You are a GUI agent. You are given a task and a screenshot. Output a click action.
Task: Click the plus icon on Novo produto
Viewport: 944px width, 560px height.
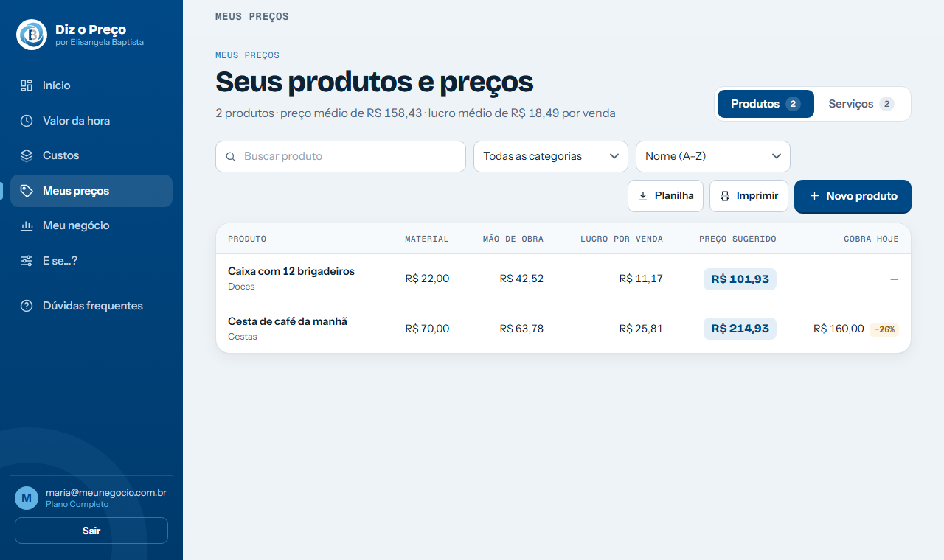click(814, 196)
